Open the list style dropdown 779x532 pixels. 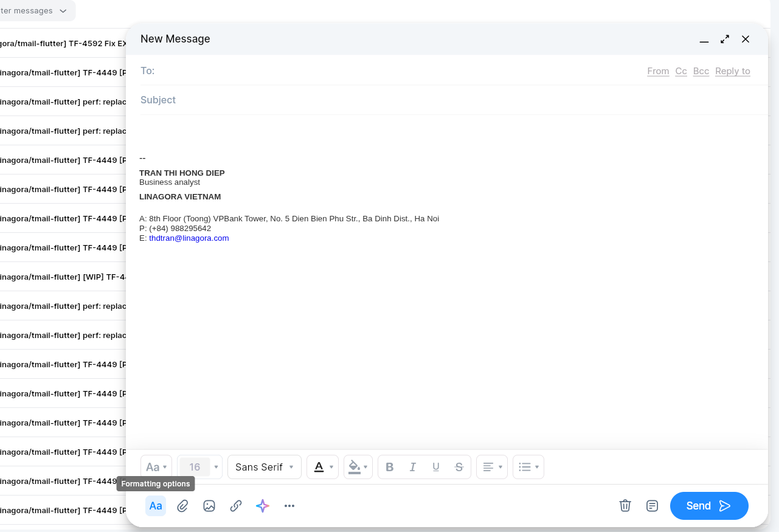(528, 467)
